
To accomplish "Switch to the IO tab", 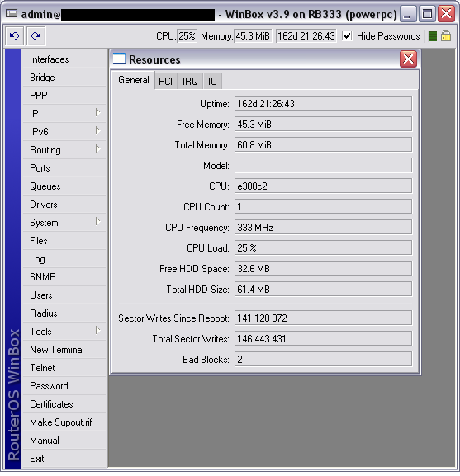I will [212, 82].
